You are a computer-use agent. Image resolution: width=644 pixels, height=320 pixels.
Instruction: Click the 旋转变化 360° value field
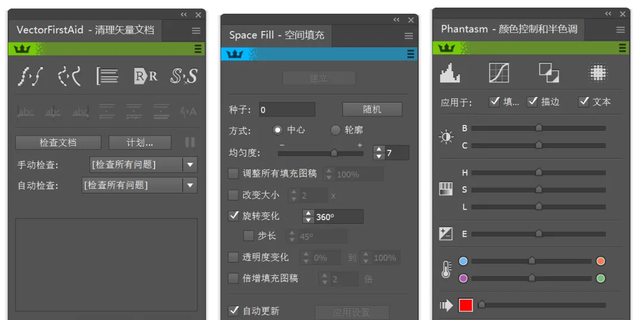[x=339, y=217]
